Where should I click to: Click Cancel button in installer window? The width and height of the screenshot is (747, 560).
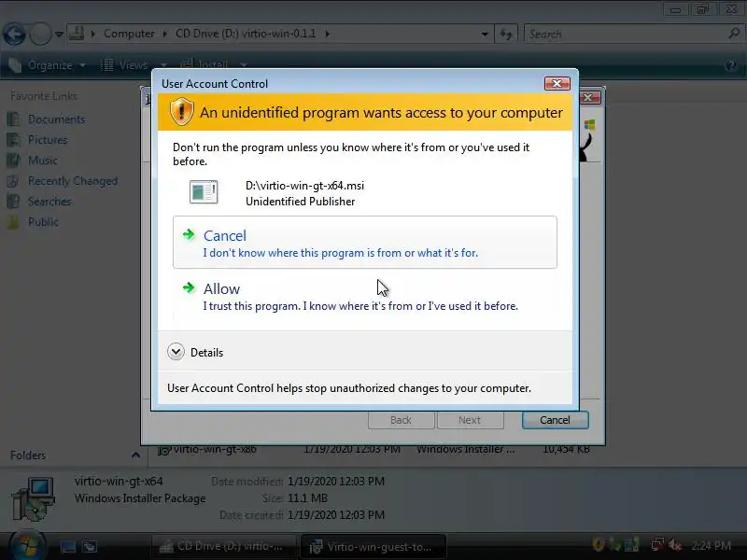555,420
